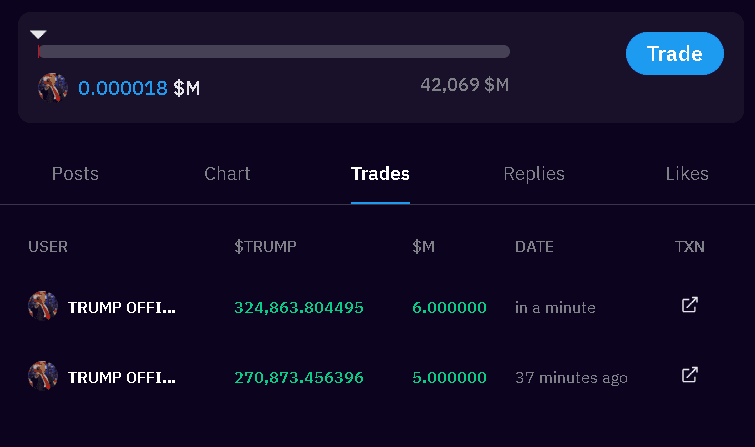
Task: Click the Trade button
Action: 675,53
